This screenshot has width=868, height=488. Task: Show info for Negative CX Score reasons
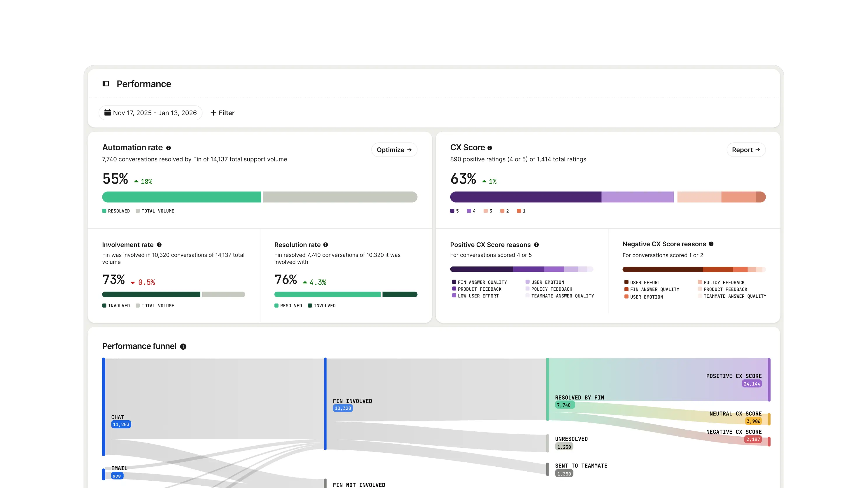711,244
